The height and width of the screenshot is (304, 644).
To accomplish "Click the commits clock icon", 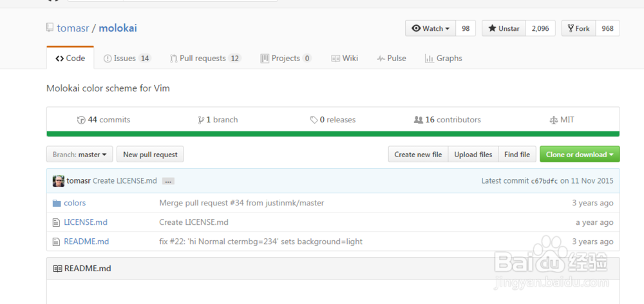I will [81, 120].
